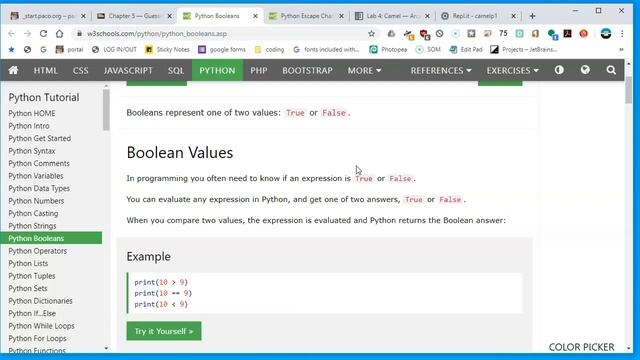The height and width of the screenshot is (360, 640).
Task: Open the HTML tutorial menu item
Action: [45, 70]
